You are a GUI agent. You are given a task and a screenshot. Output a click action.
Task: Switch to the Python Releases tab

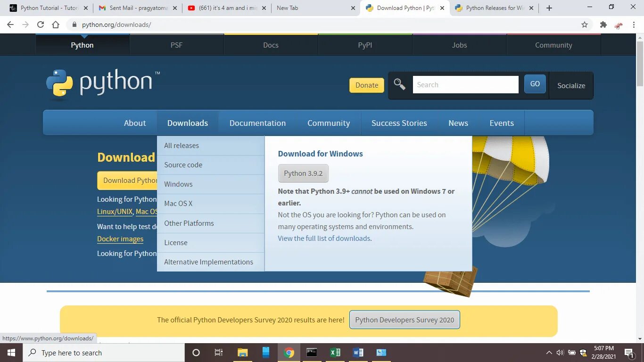(x=494, y=8)
